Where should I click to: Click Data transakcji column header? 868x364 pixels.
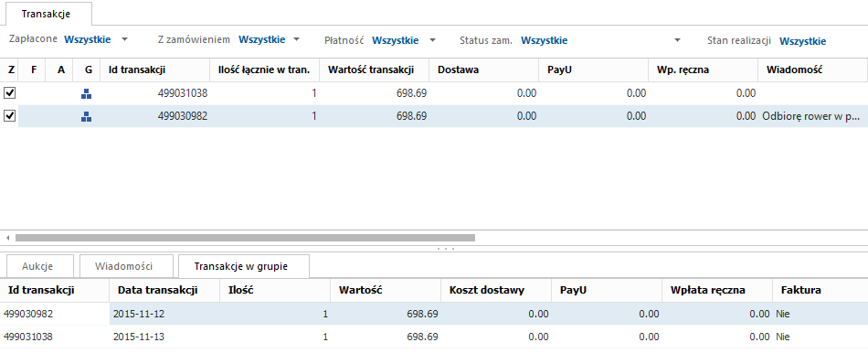[x=165, y=290]
